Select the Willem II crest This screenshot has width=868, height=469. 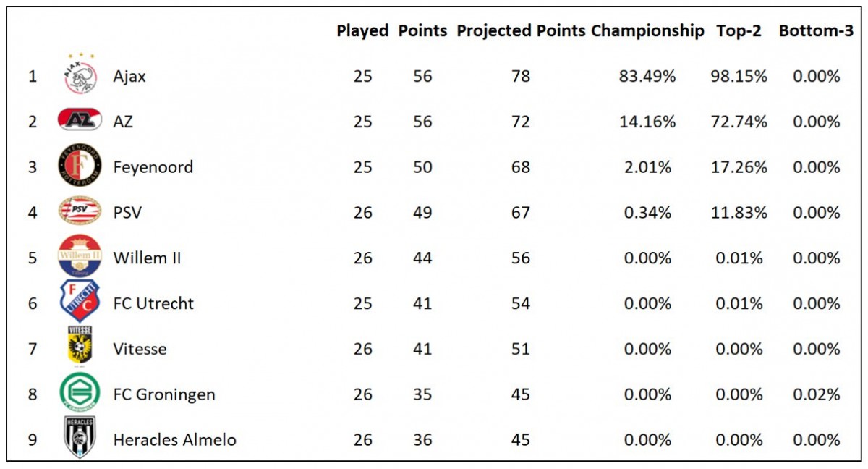(x=80, y=256)
